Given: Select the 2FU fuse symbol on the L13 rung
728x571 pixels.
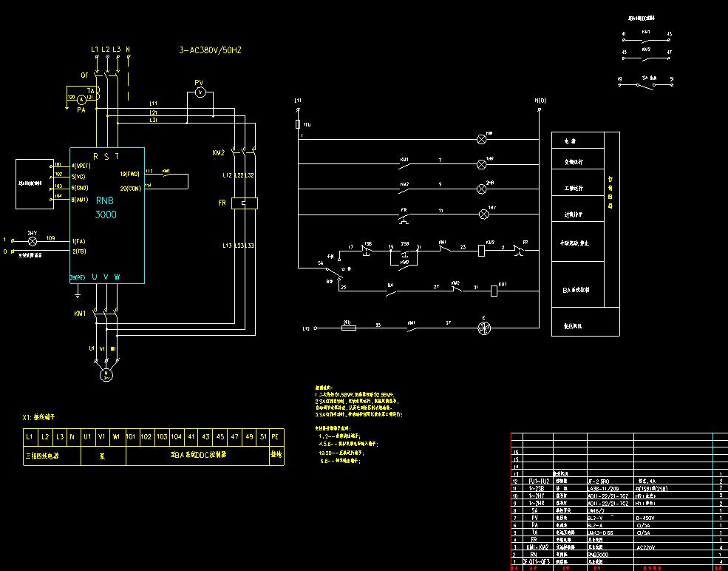Looking at the screenshot, I should click(349, 328).
